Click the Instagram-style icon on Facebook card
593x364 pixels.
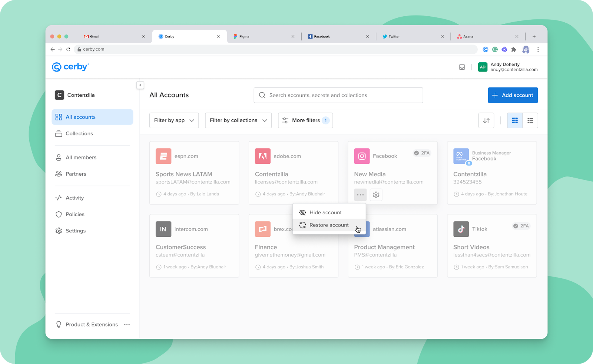coord(362,156)
